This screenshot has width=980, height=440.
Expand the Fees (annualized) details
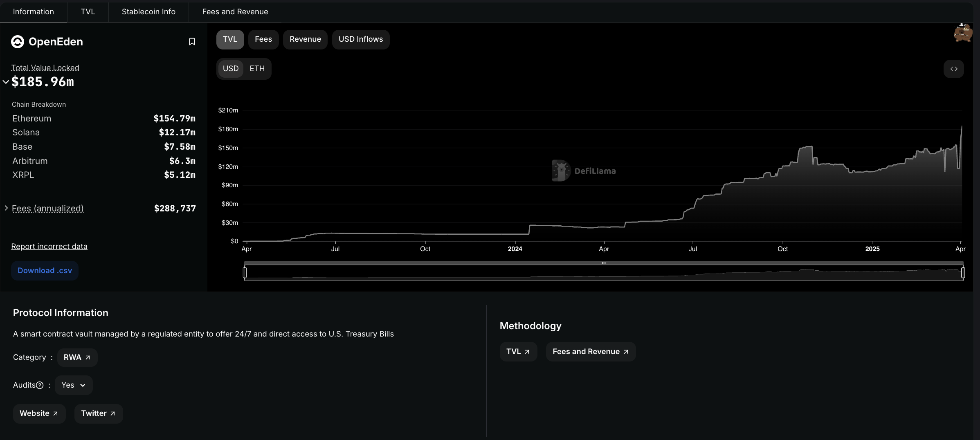[x=6, y=208]
